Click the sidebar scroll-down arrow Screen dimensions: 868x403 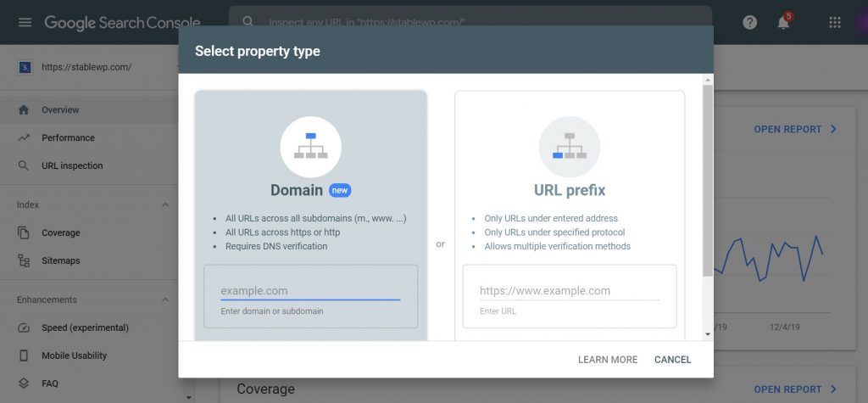click(x=188, y=397)
